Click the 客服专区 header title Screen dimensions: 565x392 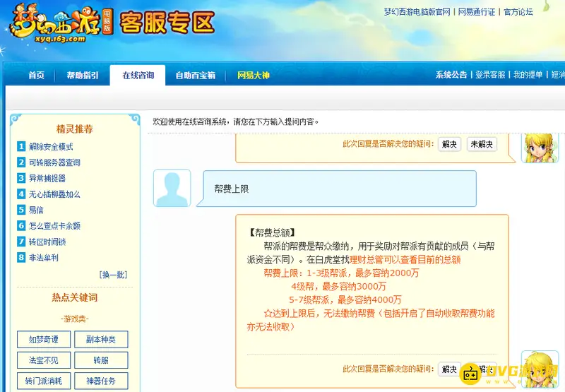coord(167,23)
